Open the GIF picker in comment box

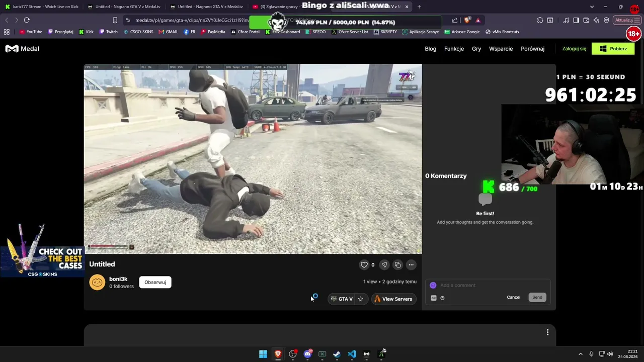tap(434, 298)
